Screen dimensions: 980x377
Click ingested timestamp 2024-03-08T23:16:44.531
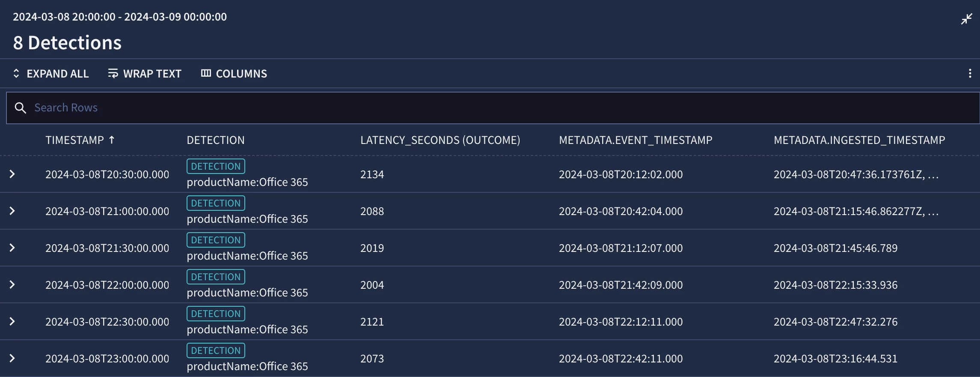tap(835, 359)
